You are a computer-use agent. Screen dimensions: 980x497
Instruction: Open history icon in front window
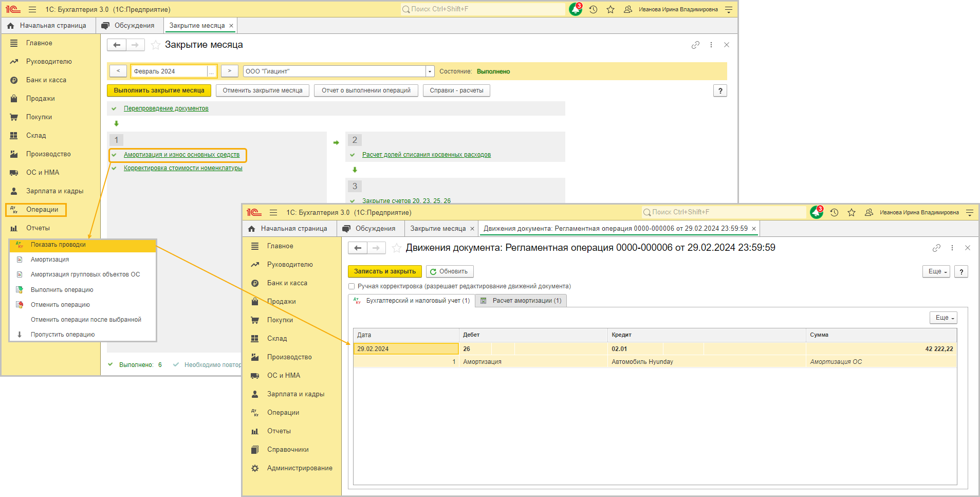[834, 212]
